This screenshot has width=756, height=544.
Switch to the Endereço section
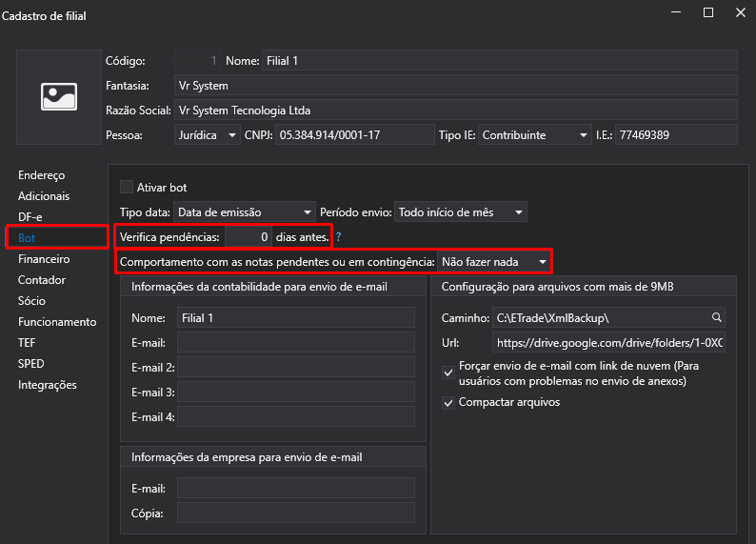pos(42,175)
